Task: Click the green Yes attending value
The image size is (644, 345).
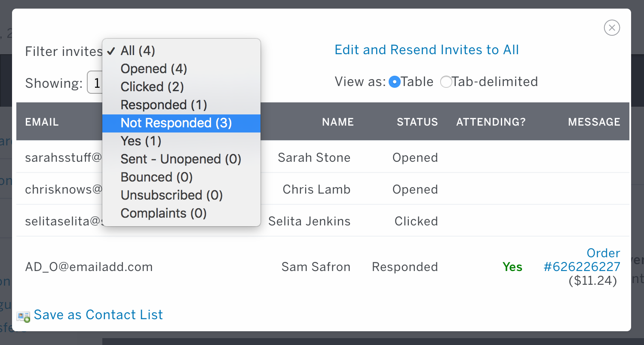Action: pyautogui.click(x=512, y=267)
